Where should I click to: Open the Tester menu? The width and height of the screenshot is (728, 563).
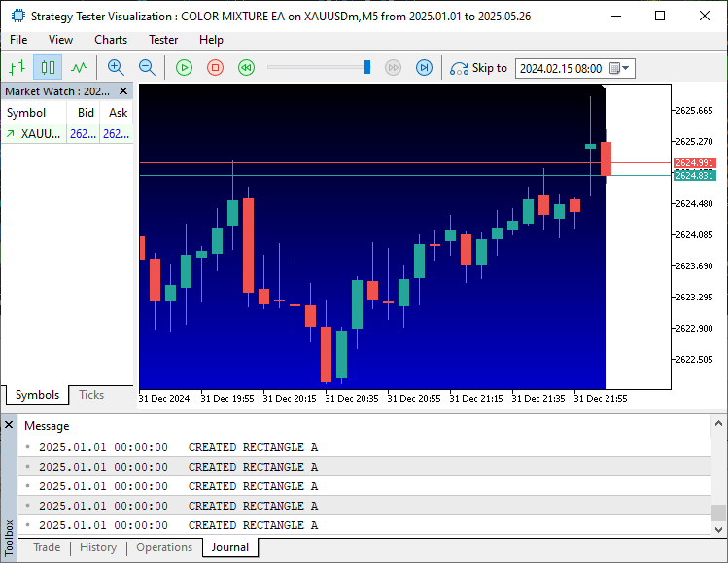click(163, 40)
